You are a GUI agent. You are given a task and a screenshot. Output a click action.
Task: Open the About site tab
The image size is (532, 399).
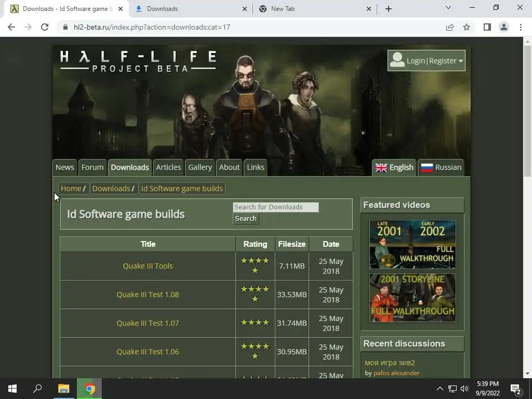point(229,167)
